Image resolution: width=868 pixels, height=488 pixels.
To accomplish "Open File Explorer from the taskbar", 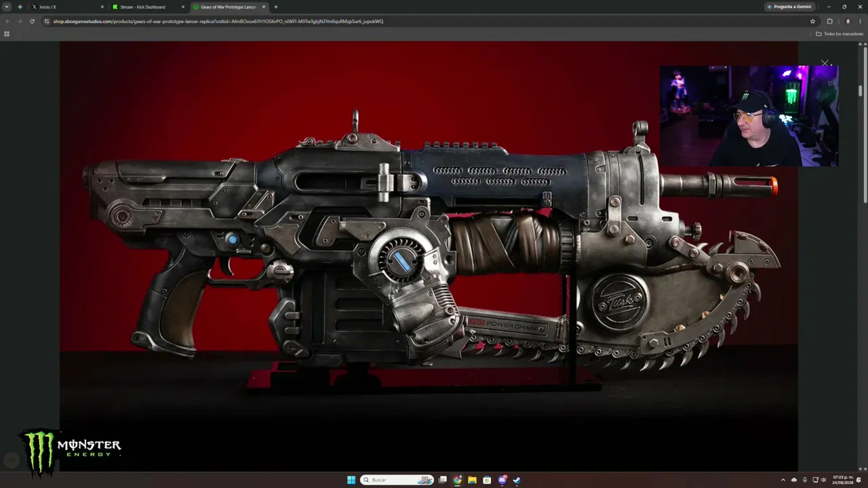I will (473, 480).
